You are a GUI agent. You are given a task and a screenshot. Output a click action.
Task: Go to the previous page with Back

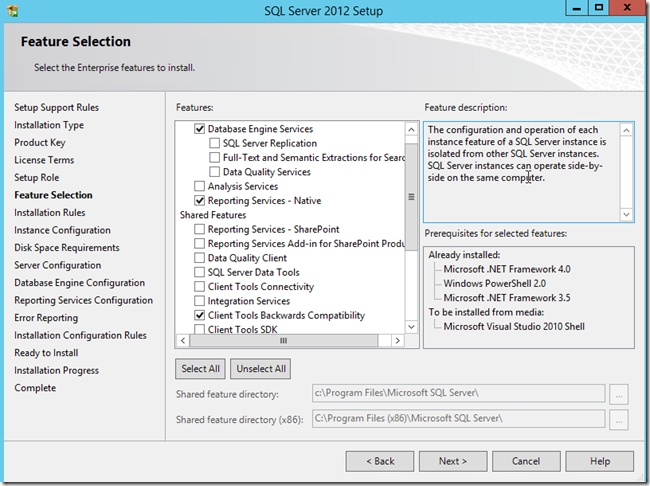(x=380, y=461)
